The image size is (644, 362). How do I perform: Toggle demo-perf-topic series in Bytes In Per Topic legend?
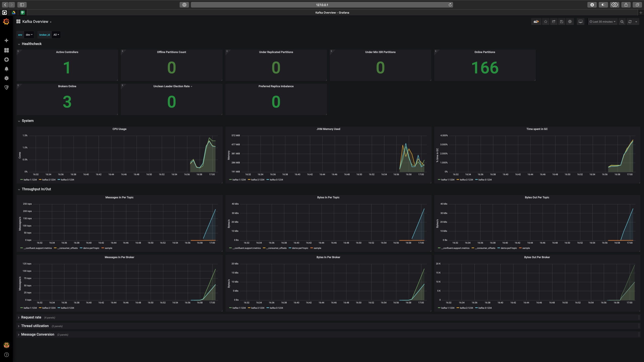click(300, 248)
